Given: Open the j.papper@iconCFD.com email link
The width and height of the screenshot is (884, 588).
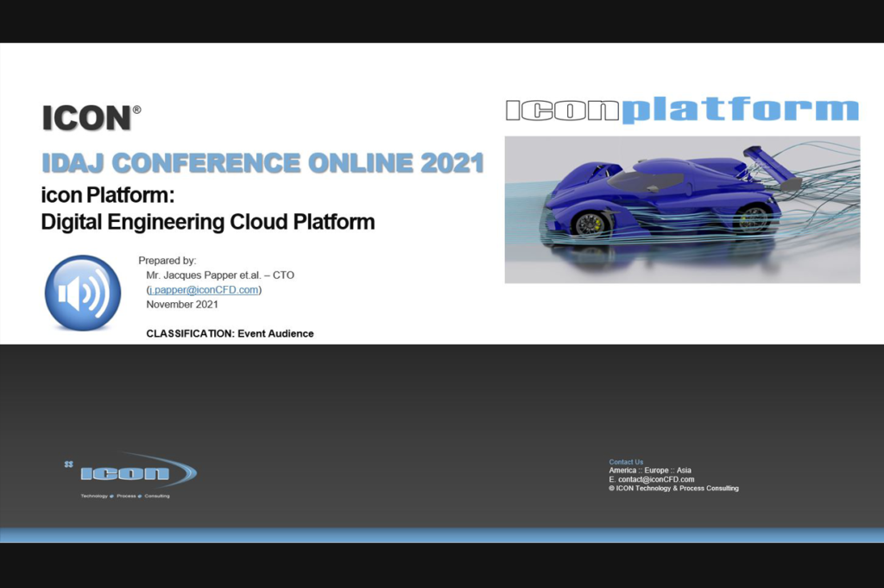Looking at the screenshot, I should [204, 290].
